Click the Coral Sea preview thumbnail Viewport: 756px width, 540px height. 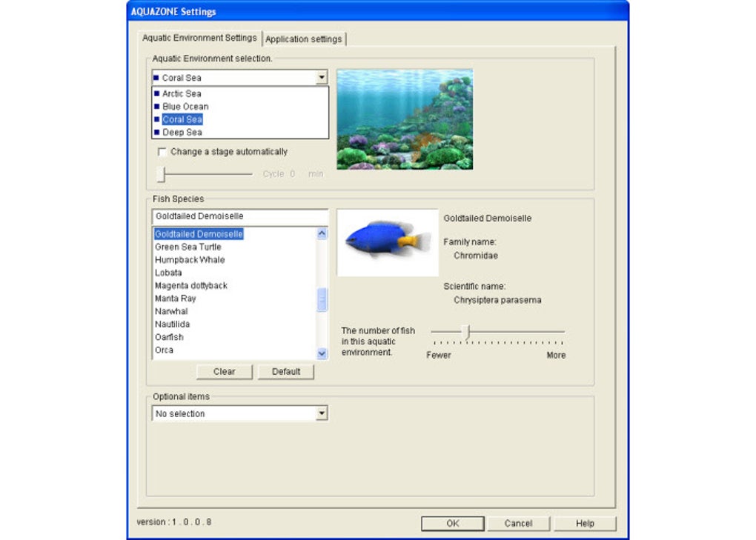click(405, 119)
